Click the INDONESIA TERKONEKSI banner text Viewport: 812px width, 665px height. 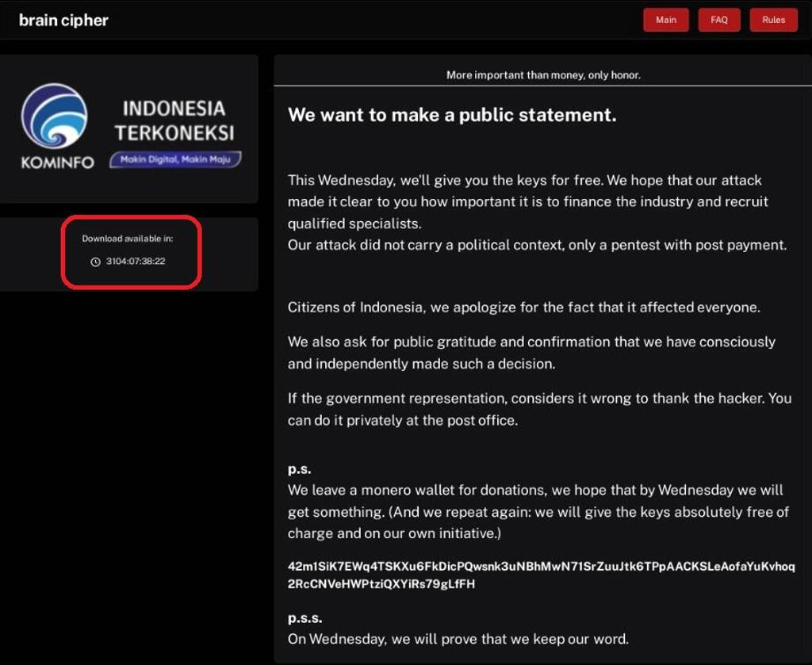tap(174, 120)
